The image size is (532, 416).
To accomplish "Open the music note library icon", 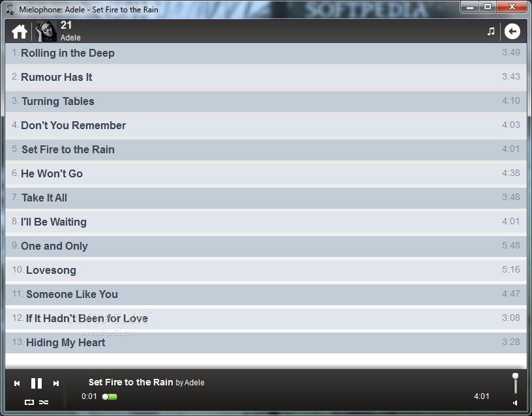I will [491, 31].
